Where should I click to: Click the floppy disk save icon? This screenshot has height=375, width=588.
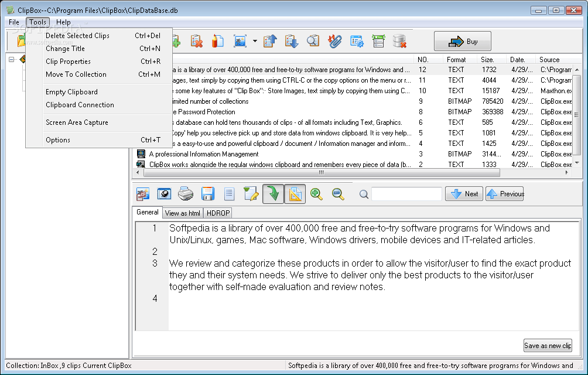(207, 194)
